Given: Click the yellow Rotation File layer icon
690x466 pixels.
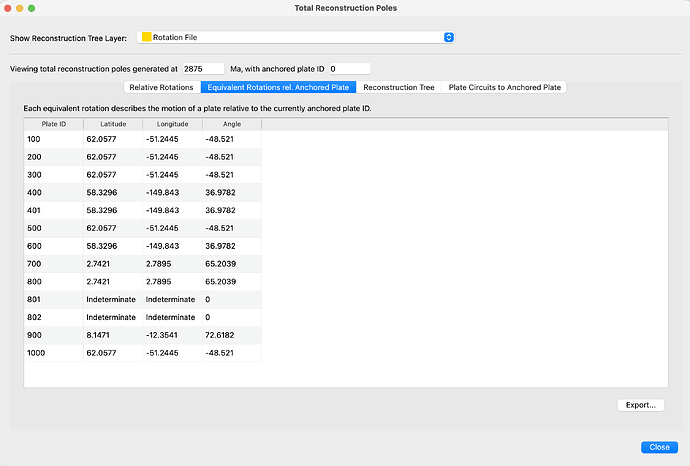Looking at the screenshot, I should point(147,37).
